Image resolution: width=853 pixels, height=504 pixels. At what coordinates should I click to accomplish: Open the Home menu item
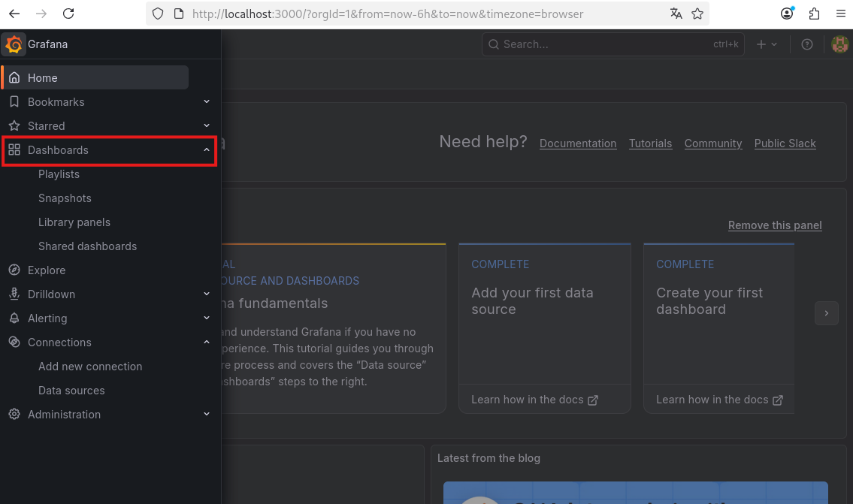pos(95,78)
